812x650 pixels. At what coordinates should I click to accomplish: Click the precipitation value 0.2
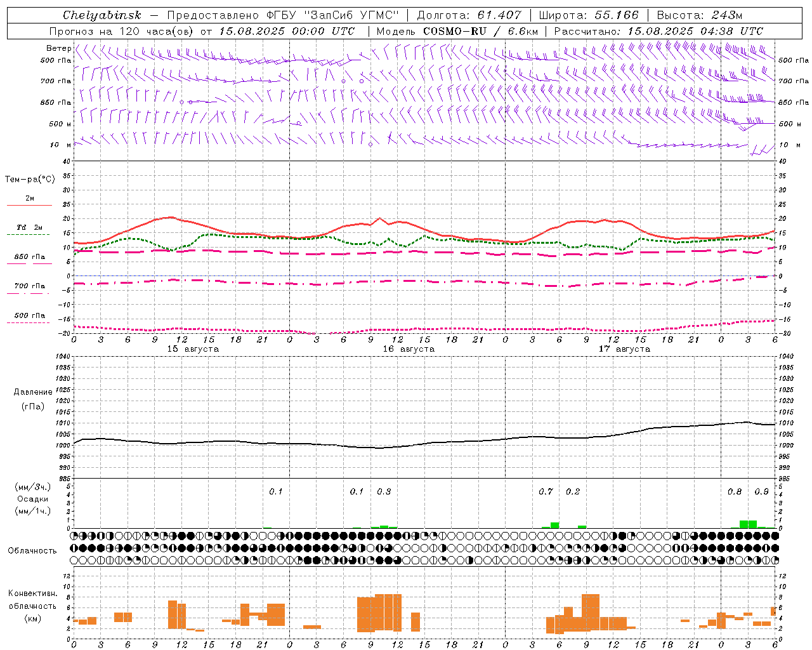(x=573, y=492)
